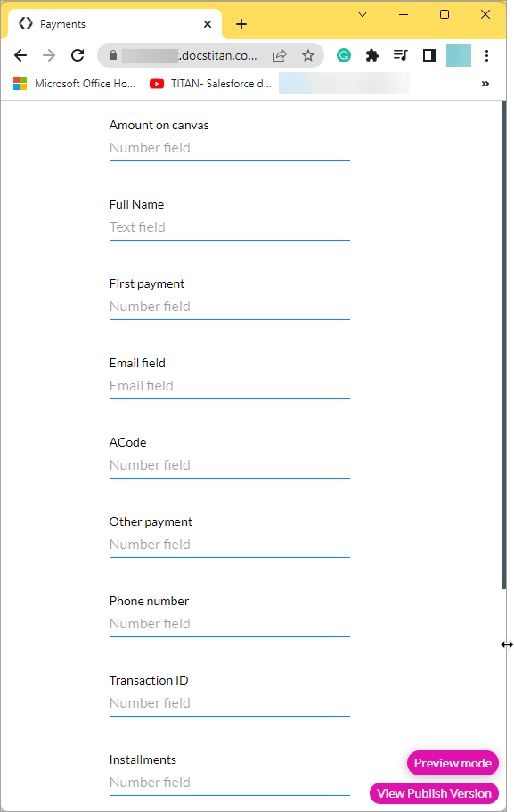Expand hidden bookmarks with the double chevron
The width and height of the screenshot is (514, 812).
pyautogui.click(x=485, y=83)
